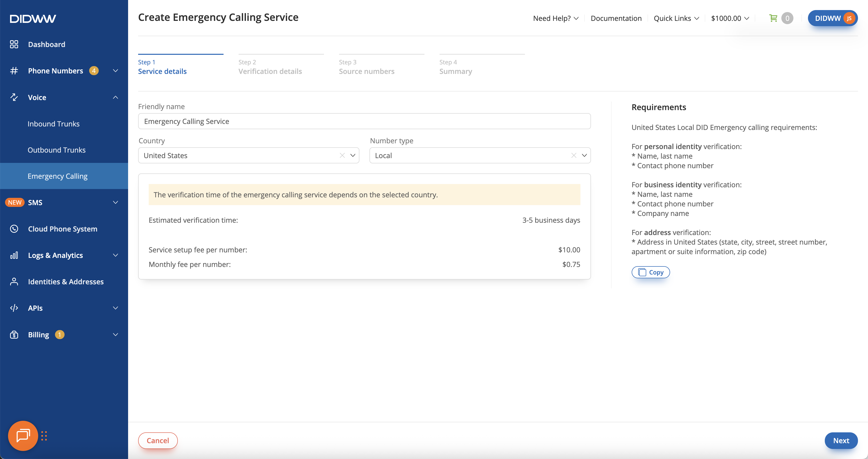Expand the Phone Numbers sidebar menu
Viewport: 868px width, 459px height.
(115, 71)
